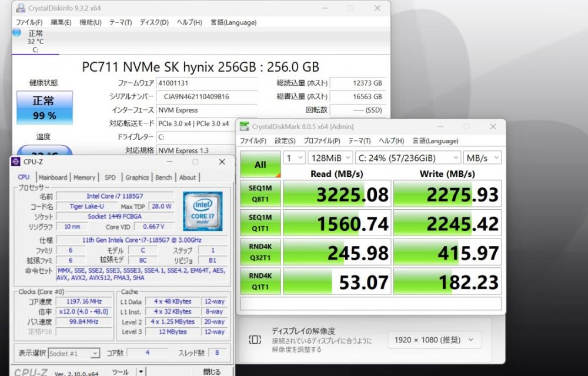The height and width of the screenshot is (376, 588).
Task: Start the SEQ1M Q1T1 benchmark
Action: [260, 223]
